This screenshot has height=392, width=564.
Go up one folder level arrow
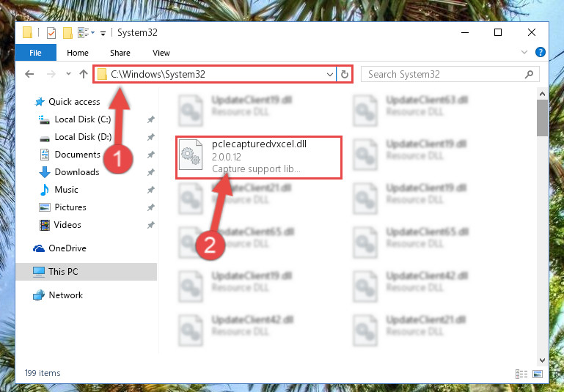coord(84,74)
